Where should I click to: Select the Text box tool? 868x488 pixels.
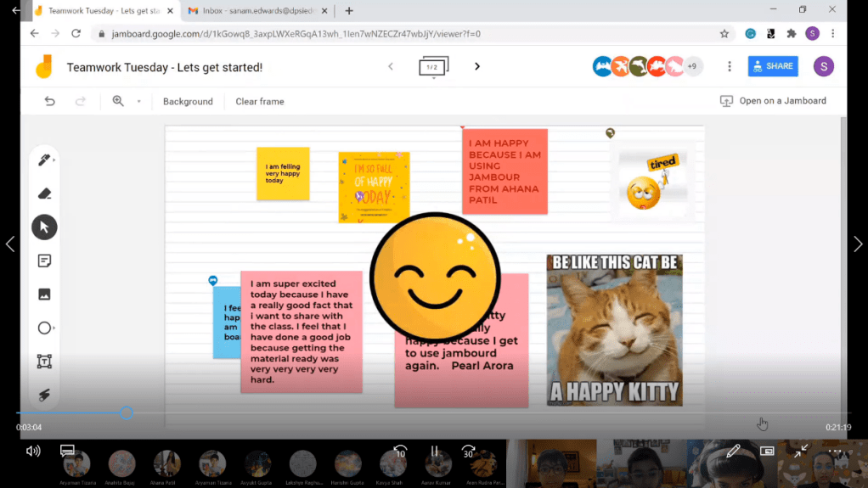[x=44, y=362]
